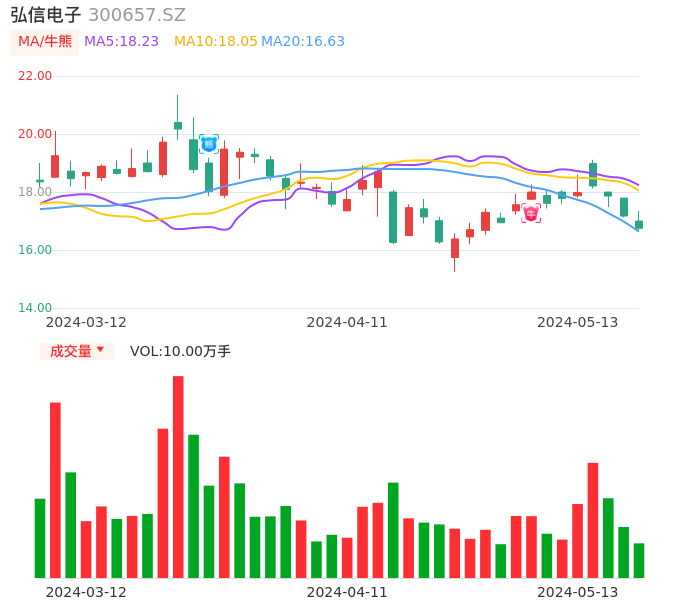Click the large green candlestick below 18.00
The image size is (686, 606).
pyautogui.click(x=393, y=217)
